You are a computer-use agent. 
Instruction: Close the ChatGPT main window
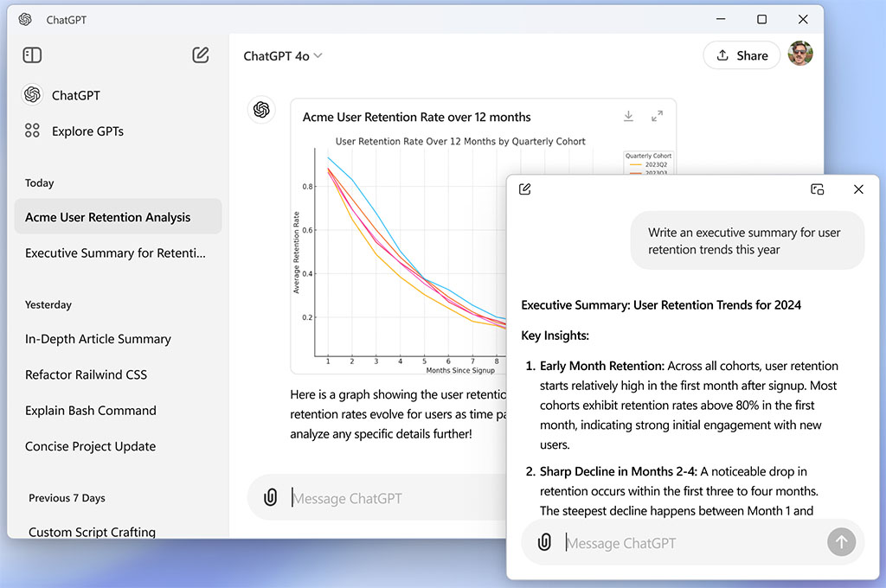[x=803, y=19]
